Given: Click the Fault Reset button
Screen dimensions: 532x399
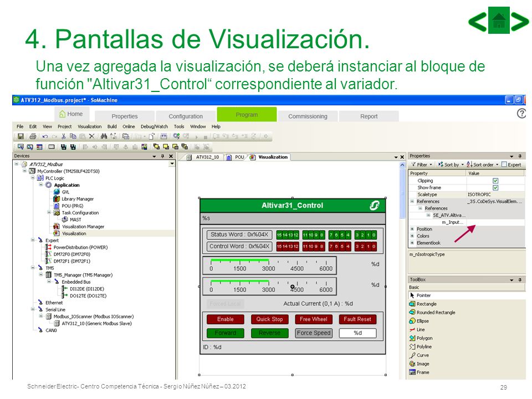Looking at the screenshot, I should click(357, 319).
